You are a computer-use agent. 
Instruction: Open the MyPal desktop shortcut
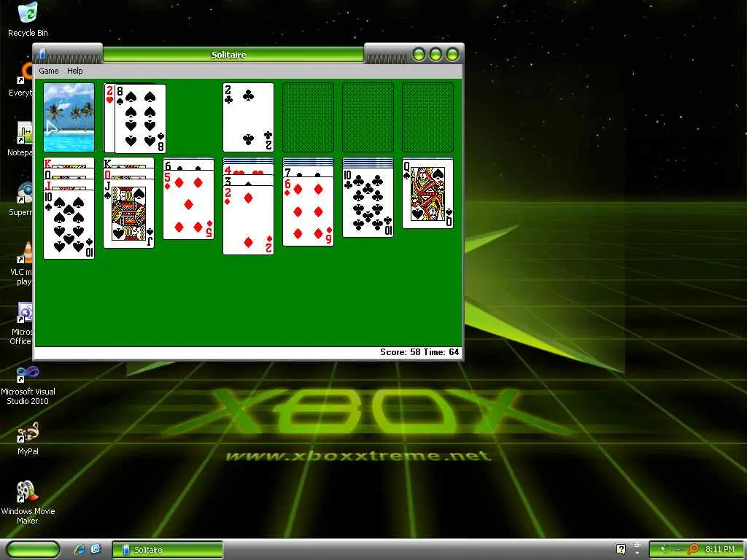click(28, 438)
